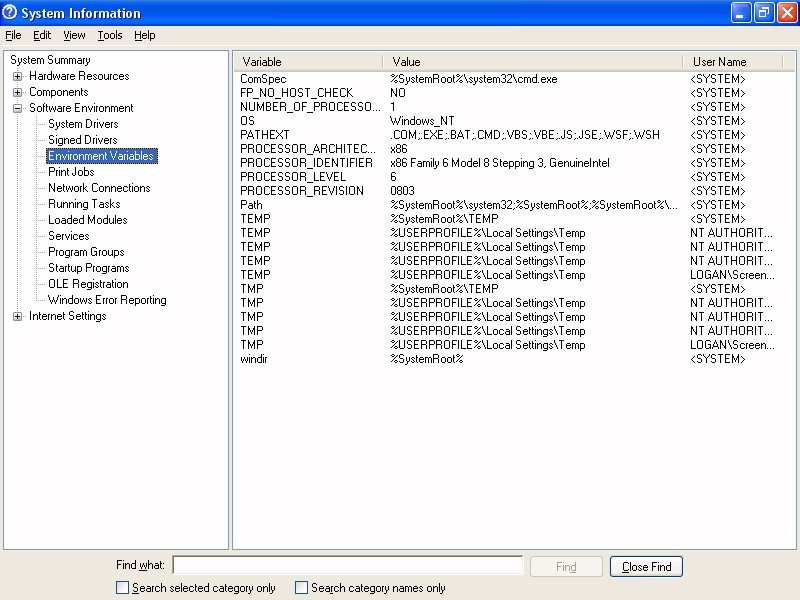Expand the Components tree node
Image resolution: width=800 pixels, height=600 pixels.
coord(17,92)
